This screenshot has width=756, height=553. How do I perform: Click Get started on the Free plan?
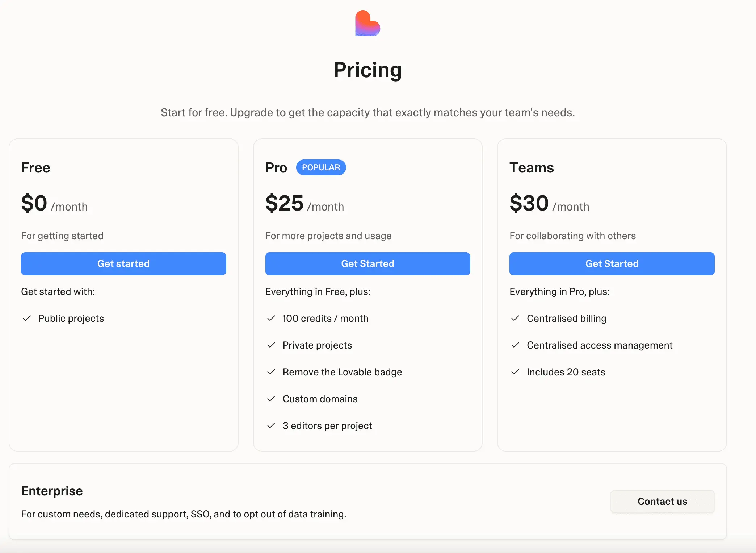[x=123, y=263]
